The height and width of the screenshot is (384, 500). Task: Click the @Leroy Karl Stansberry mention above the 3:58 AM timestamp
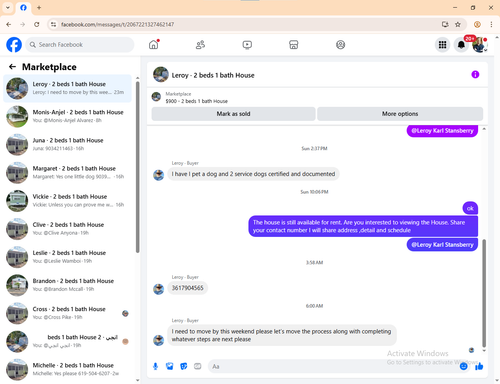[x=442, y=245]
